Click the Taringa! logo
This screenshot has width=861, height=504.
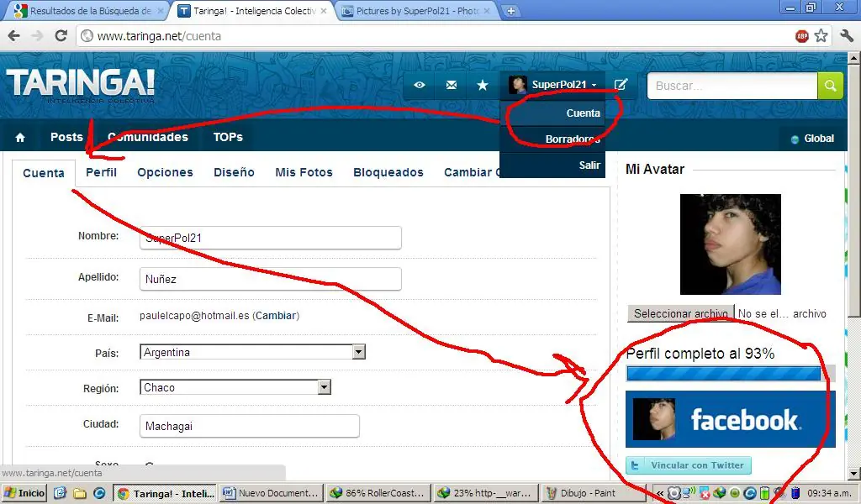[x=80, y=86]
